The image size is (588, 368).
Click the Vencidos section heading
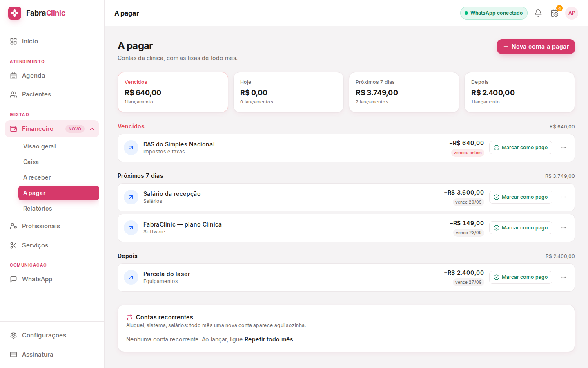(131, 126)
